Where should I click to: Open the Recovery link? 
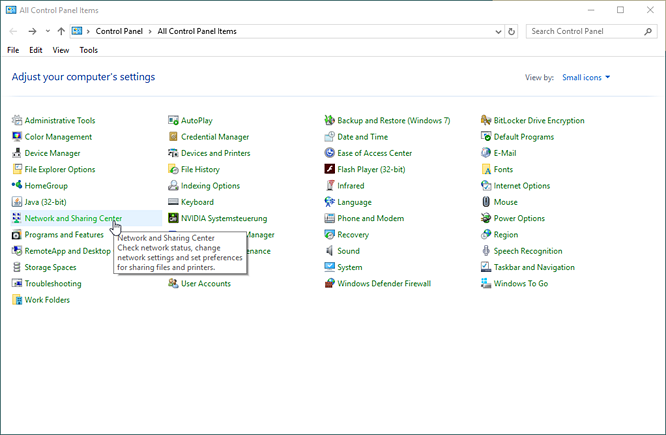coord(353,234)
